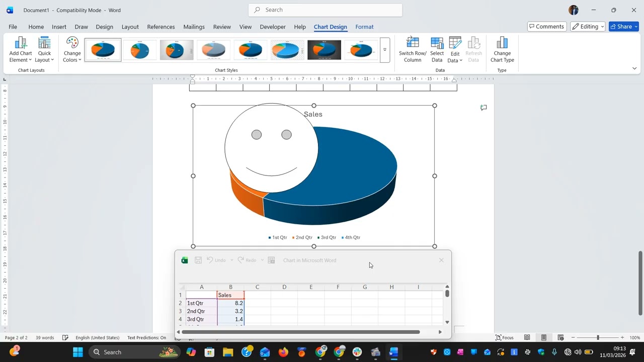The width and height of the screenshot is (644, 362).
Task: Click Redo in chart data window
Action: tap(247, 260)
